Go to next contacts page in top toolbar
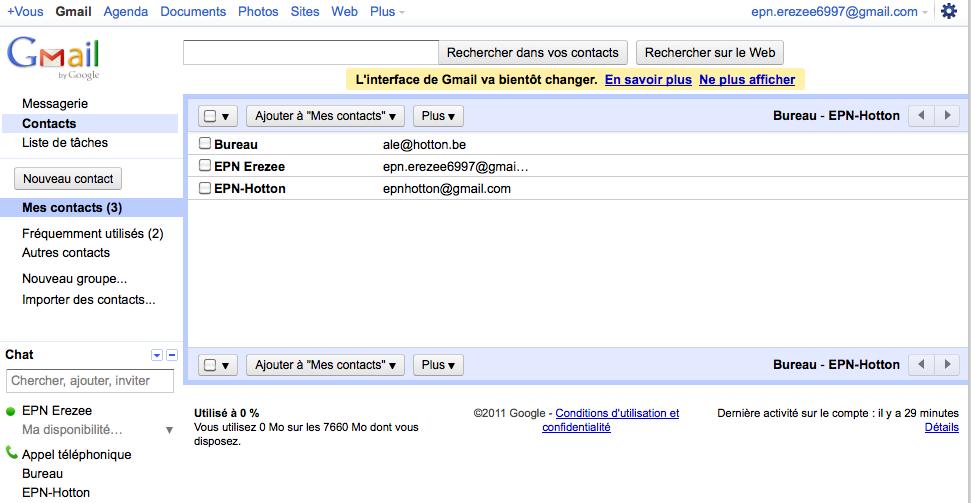Image resolution: width=971 pixels, height=503 pixels. tap(947, 116)
